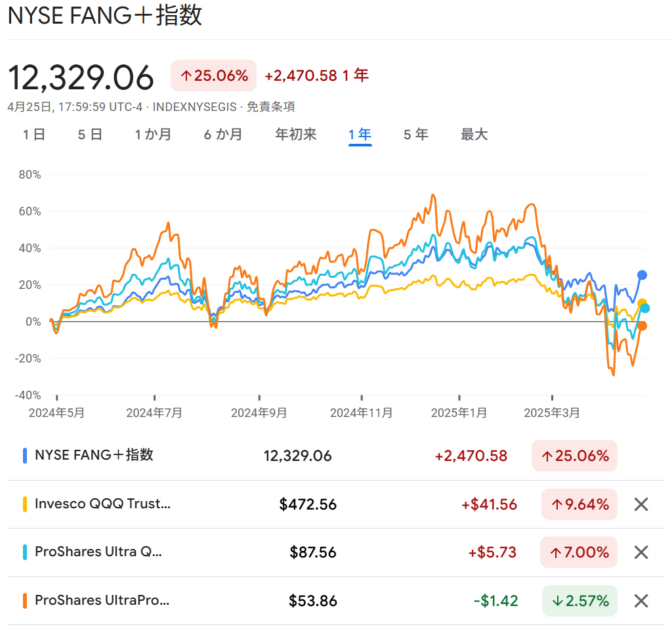Show the 1か月 chart range
The height and width of the screenshot is (633, 672).
click(x=153, y=135)
